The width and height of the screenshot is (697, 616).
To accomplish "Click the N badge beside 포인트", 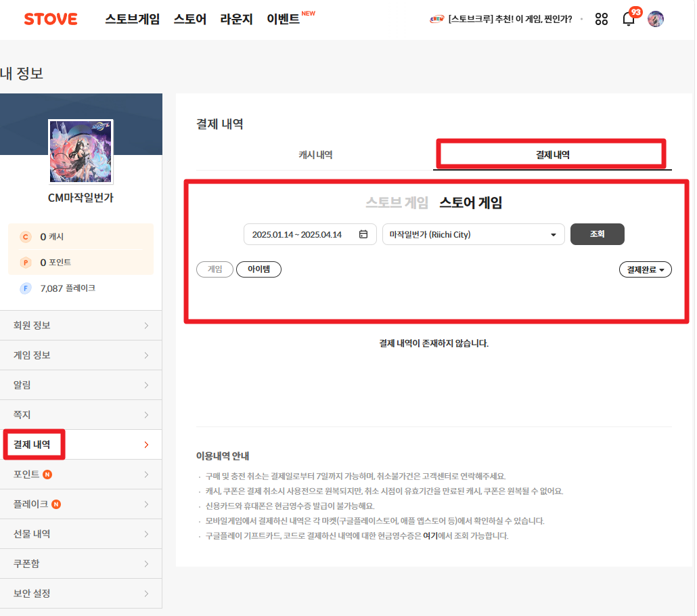I will 47,475.
